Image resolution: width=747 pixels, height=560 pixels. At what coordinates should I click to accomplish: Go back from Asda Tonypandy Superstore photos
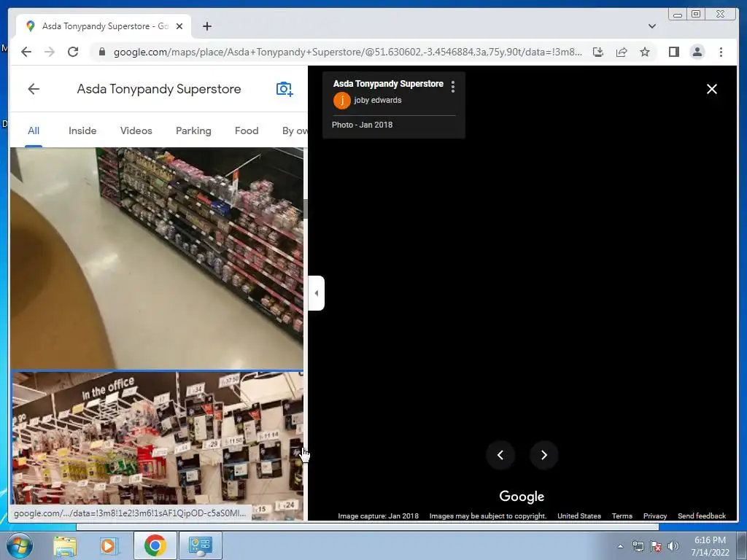(34, 89)
